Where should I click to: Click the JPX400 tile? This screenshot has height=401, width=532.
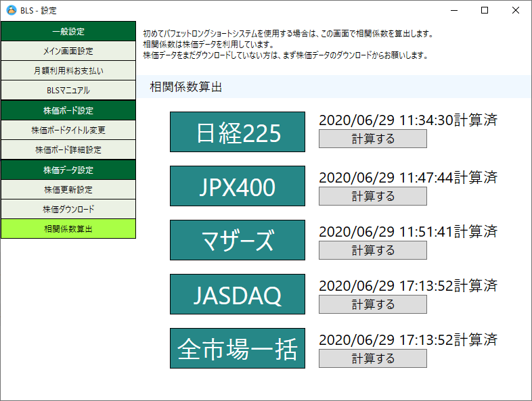[x=238, y=186]
